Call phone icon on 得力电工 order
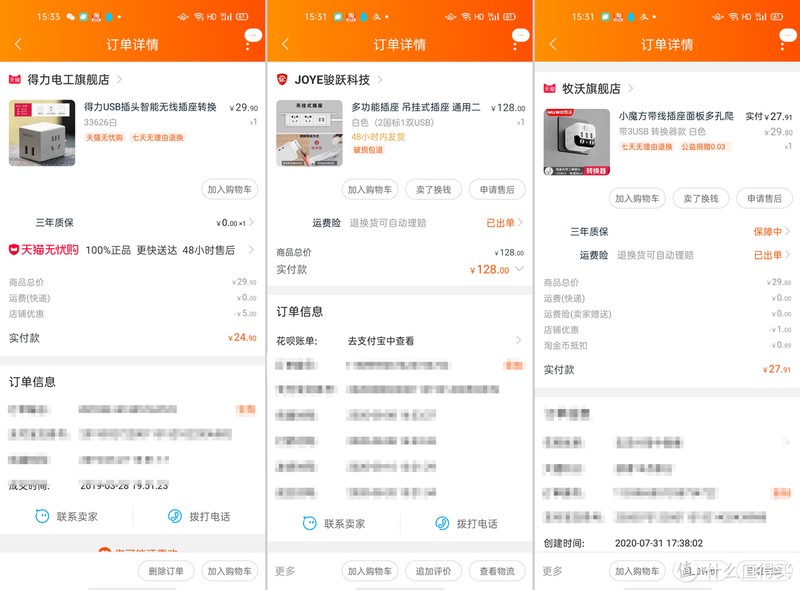 (175, 516)
